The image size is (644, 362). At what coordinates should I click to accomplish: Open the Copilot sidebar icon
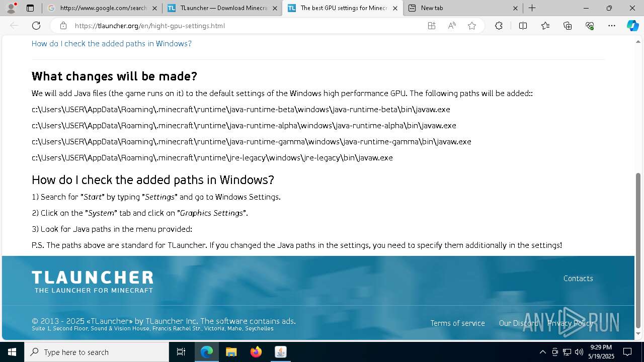(632, 26)
